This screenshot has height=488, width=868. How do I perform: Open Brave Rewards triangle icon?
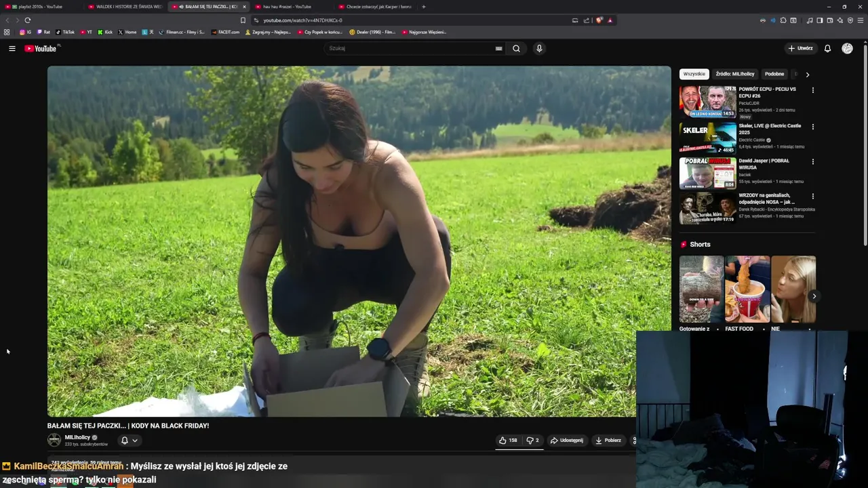[610, 20]
